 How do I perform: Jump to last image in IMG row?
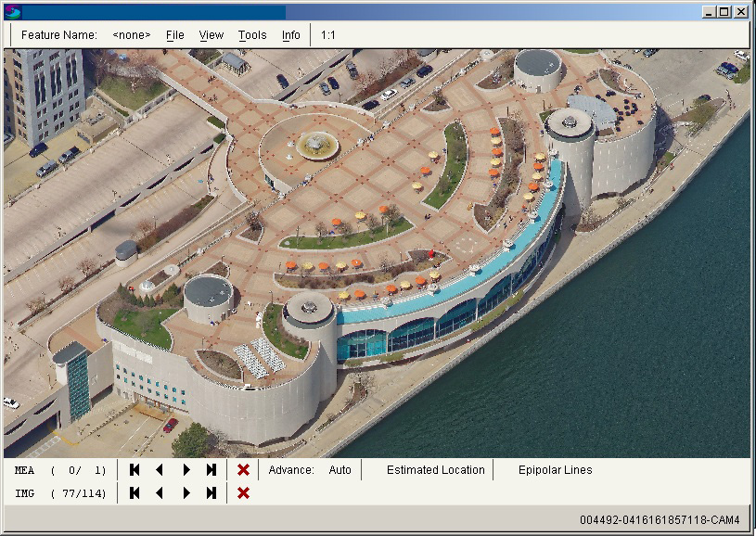pyautogui.click(x=211, y=493)
